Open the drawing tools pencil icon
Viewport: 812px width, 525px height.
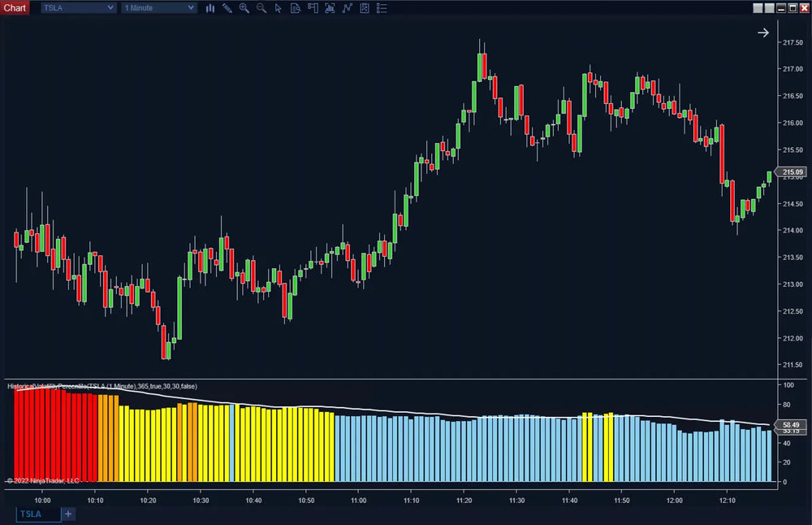pyautogui.click(x=227, y=8)
